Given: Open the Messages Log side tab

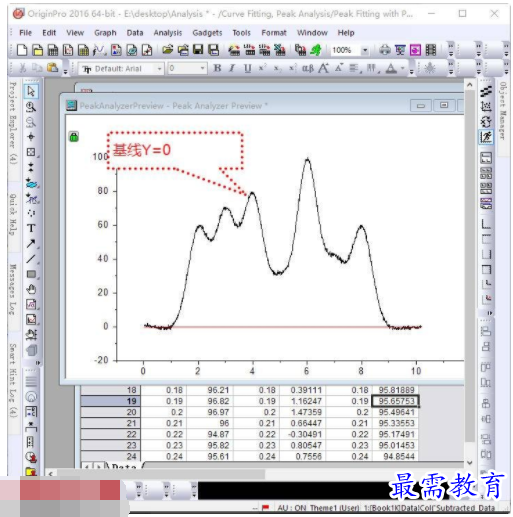Looking at the screenshot, I should 13,290.
